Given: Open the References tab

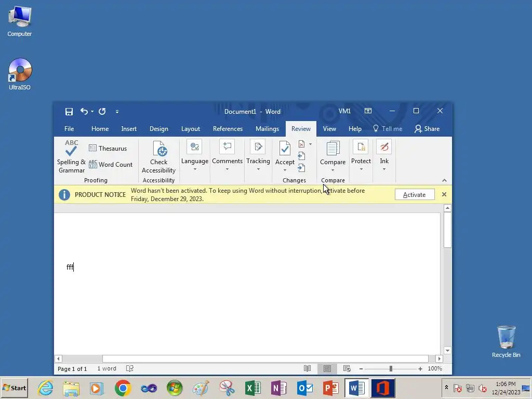Looking at the screenshot, I should [x=228, y=129].
